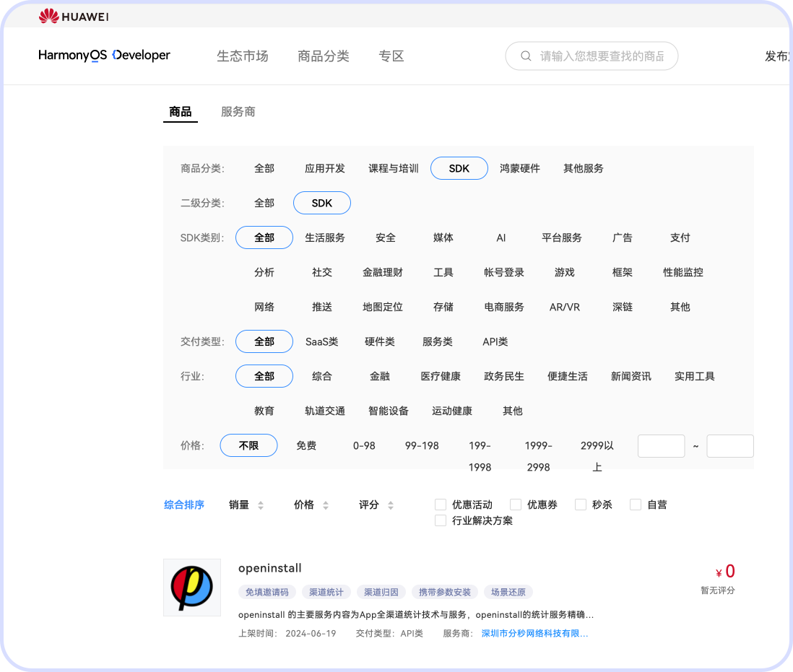Filter SDK类别 by 分析
Screen dimensions: 793x672
(x=264, y=272)
